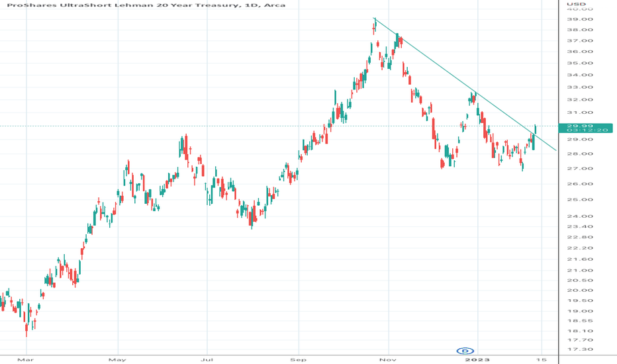Click the 2023 label on time axis
Image resolution: width=617 pixels, height=364 pixels.
[477, 359]
